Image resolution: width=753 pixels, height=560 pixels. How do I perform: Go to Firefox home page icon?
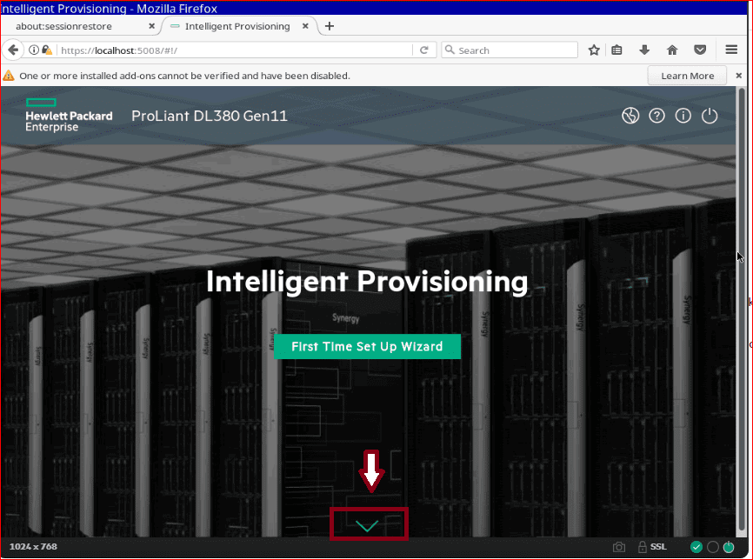(672, 50)
